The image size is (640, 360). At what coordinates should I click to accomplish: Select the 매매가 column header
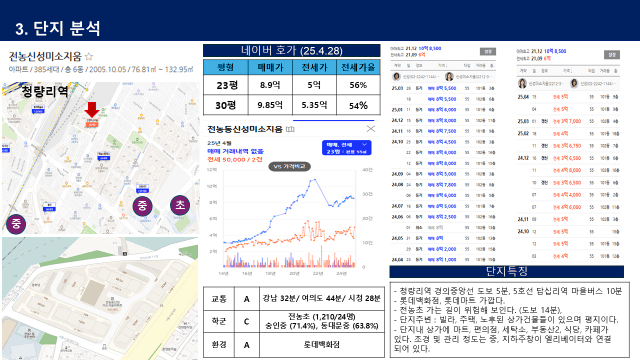(270, 67)
